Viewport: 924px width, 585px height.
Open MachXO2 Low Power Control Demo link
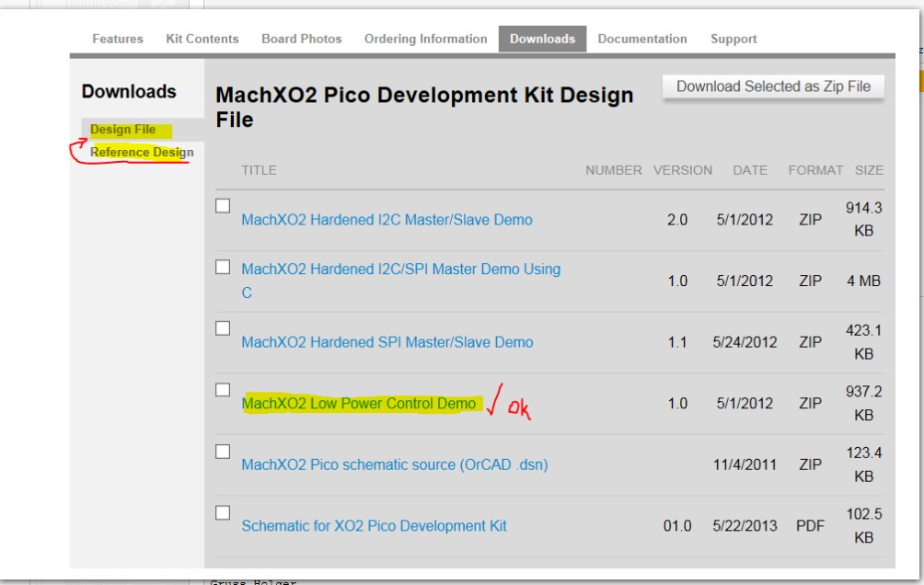358,404
